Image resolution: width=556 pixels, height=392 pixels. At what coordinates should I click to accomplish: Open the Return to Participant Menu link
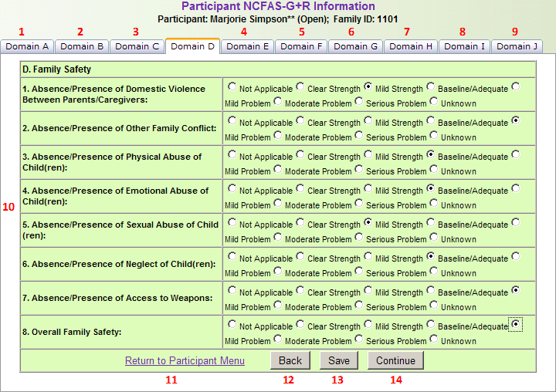[185, 360]
